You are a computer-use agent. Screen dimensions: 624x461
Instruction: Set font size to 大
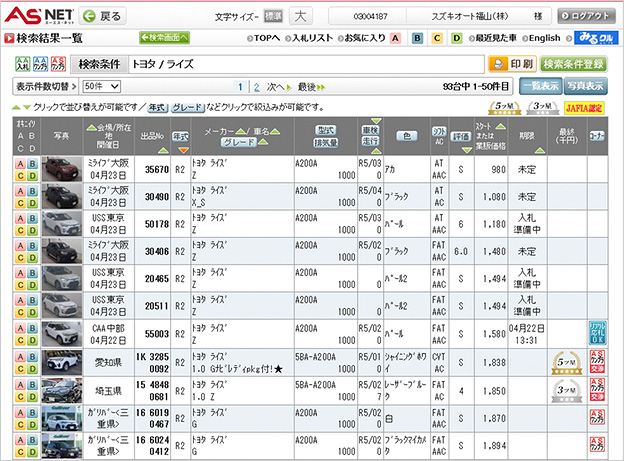tap(300, 16)
